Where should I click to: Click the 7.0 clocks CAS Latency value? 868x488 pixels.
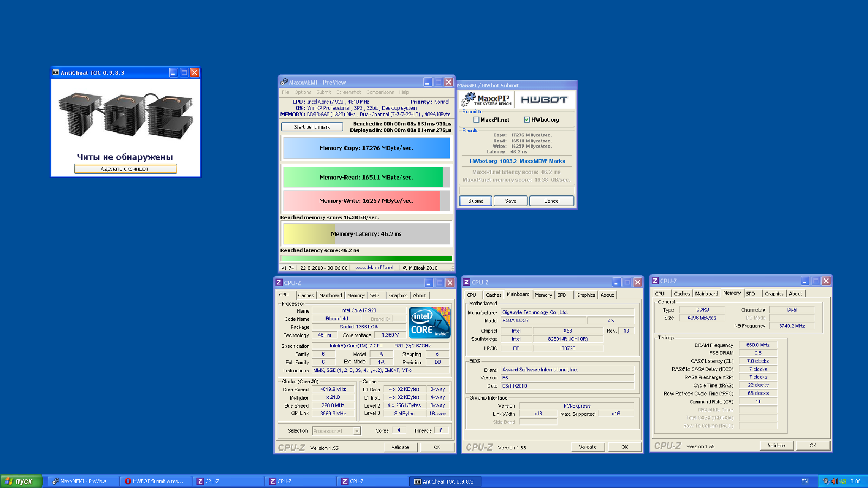758,361
